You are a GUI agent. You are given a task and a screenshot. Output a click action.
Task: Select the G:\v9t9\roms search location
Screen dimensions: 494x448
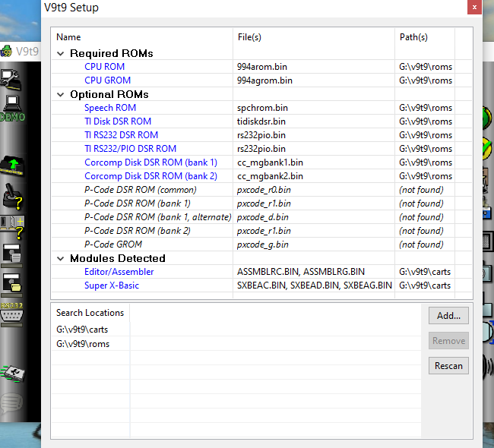pos(83,344)
